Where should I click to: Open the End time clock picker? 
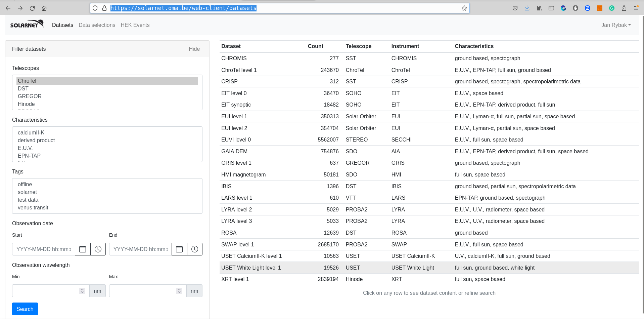point(195,249)
